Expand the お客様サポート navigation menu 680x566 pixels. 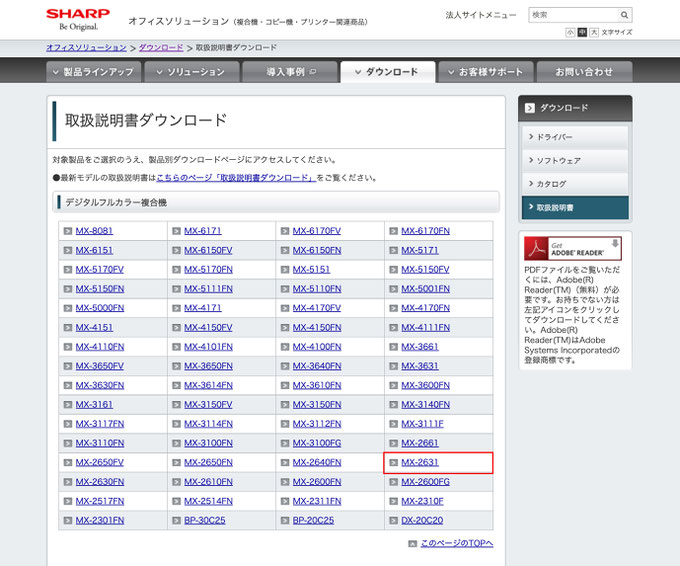click(x=486, y=72)
